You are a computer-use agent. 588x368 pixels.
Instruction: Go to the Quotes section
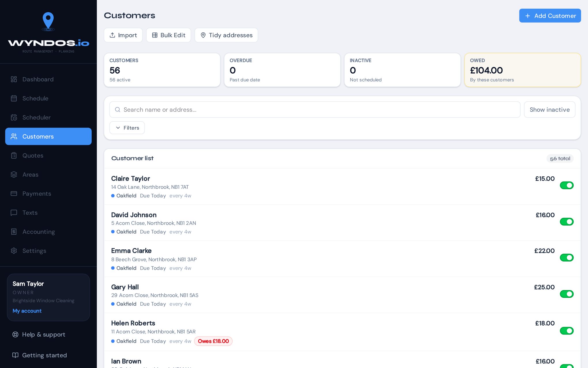(48, 156)
